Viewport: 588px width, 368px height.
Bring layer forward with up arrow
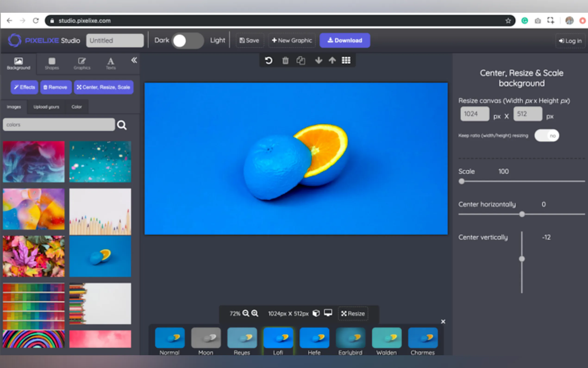332,60
